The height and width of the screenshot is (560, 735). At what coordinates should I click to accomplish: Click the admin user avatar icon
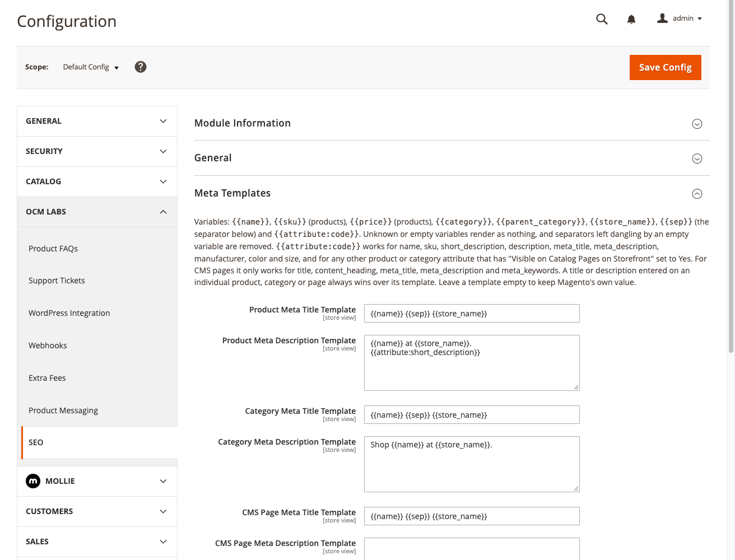662,18
